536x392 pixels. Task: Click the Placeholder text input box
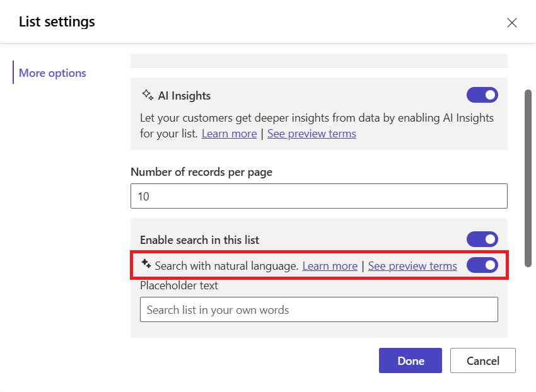(318, 309)
